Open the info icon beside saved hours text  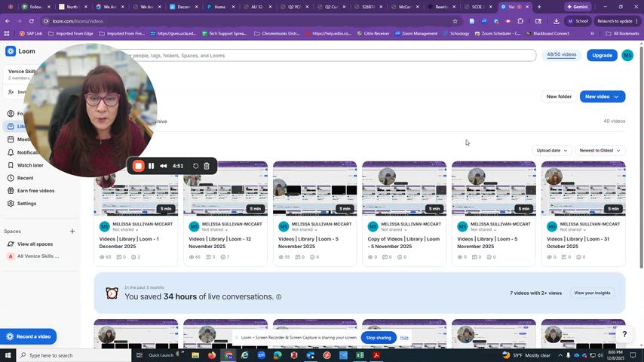tap(279, 297)
